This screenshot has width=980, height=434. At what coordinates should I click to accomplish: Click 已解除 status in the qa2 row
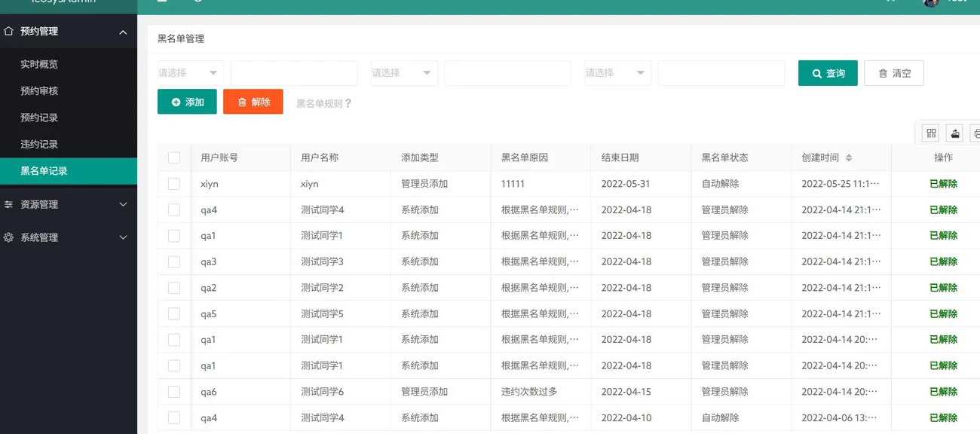943,288
